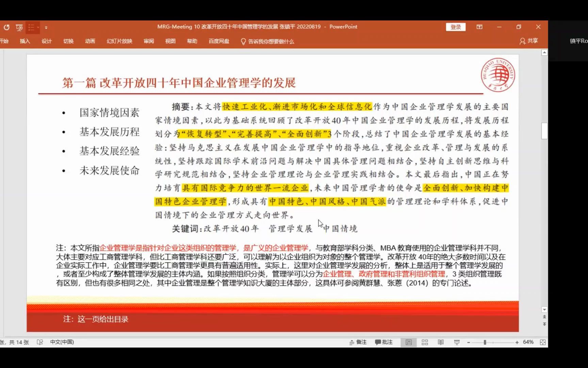Click the 中文(中国) language indicator
The image size is (588, 368).
coord(62,342)
